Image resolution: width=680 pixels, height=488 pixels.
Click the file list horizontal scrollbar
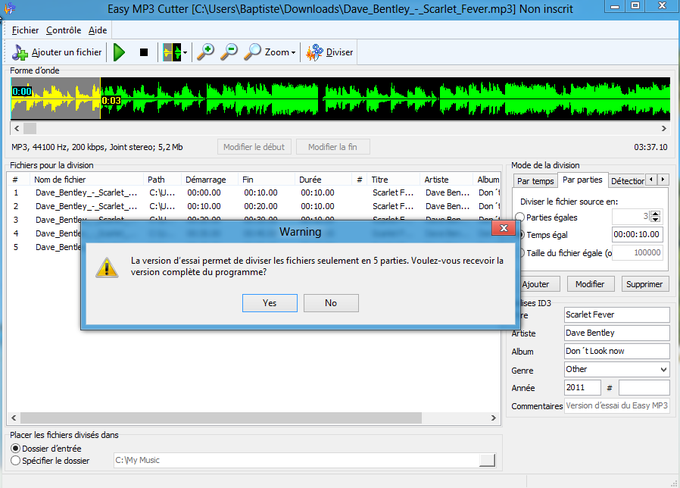pos(221,418)
